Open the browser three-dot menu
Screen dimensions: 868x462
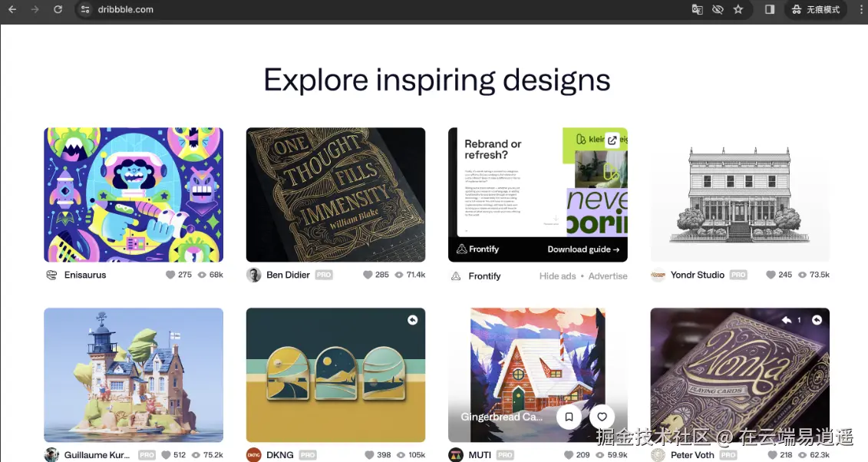(861, 9)
